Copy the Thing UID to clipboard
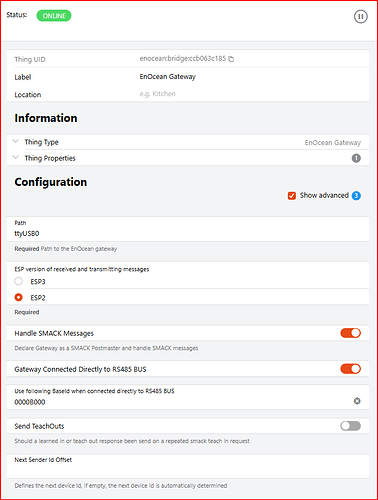 (231, 59)
